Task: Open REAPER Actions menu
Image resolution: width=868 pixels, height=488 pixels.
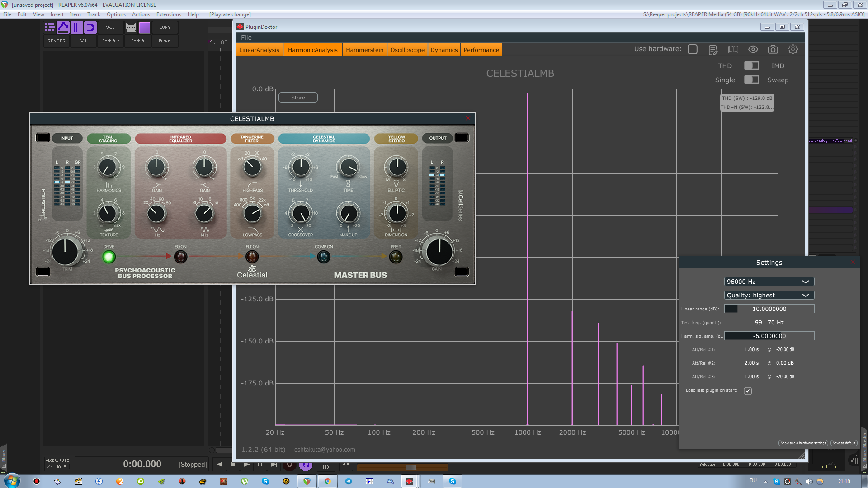Action: pos(141,14)
